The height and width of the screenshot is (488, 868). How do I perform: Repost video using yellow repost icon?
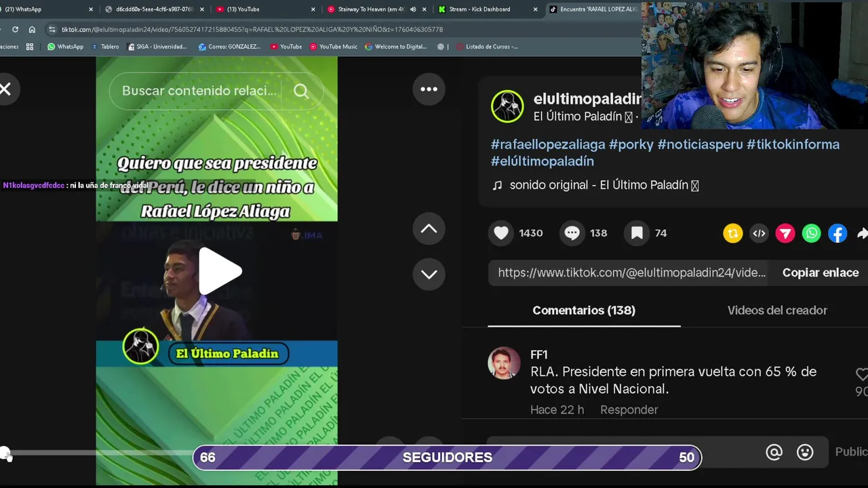(x=732, y=233)
